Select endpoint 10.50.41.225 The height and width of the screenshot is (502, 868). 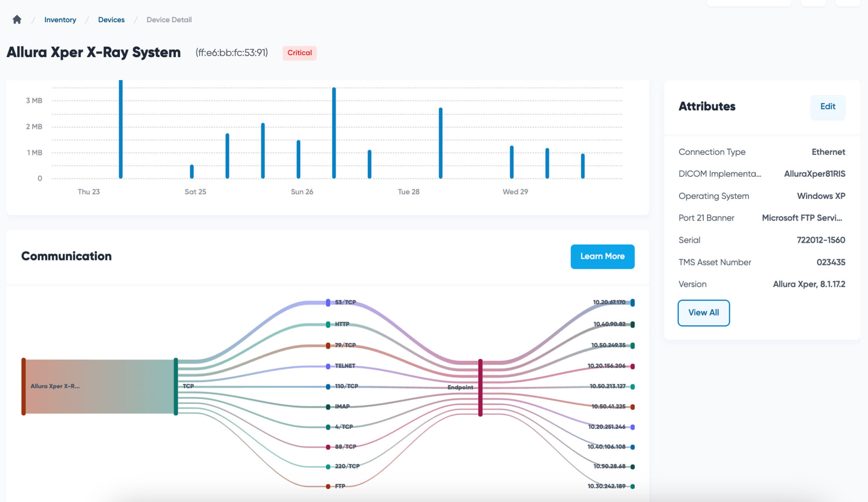(x=632, y=407)
